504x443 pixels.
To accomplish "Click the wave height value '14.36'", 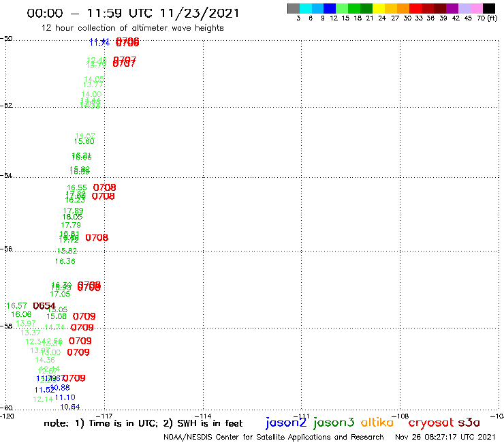I will click(45, 361).
